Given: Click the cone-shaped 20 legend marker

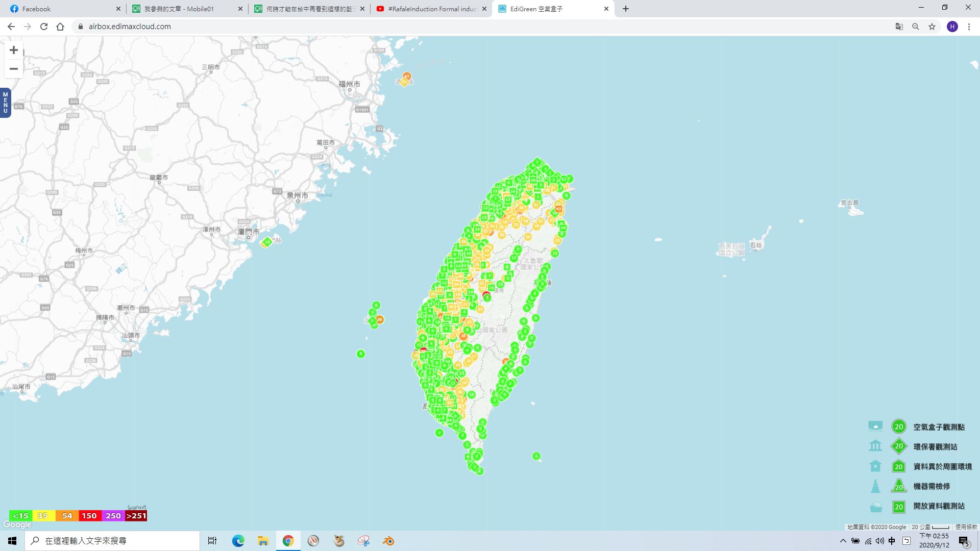Looking at the screenshot, I should click(x=899, y=486).
